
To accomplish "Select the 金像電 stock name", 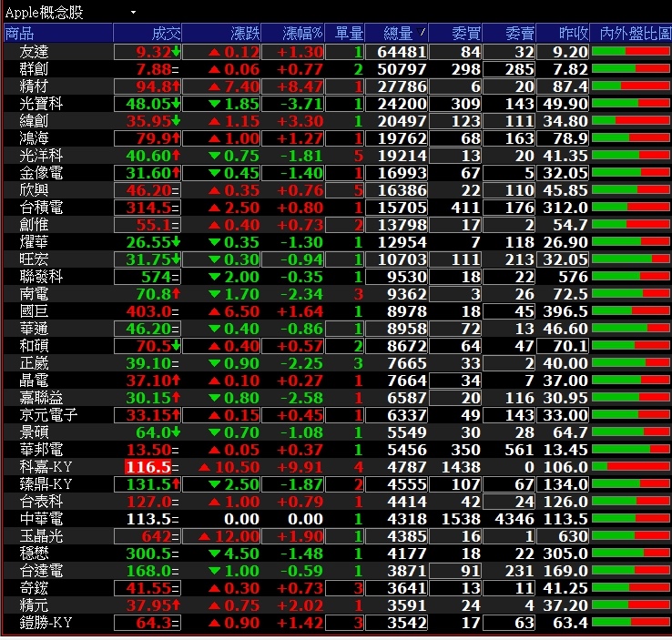I will pos(41,173).
